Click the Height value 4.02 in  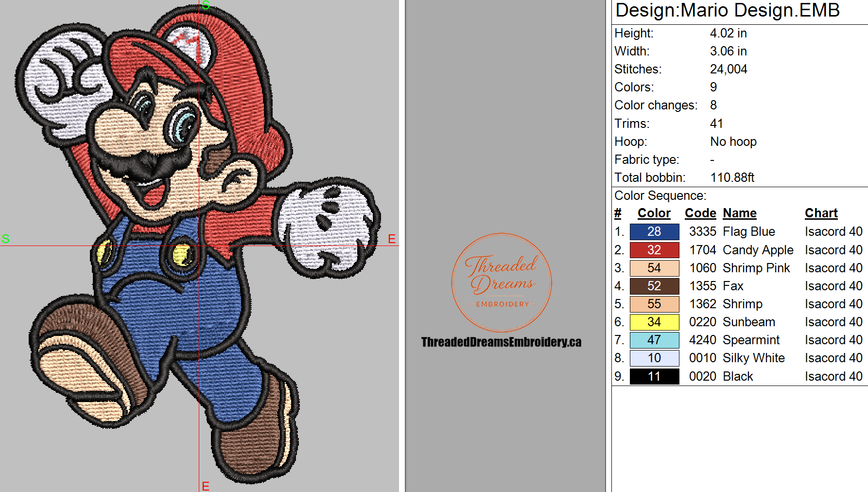point(728,33)
